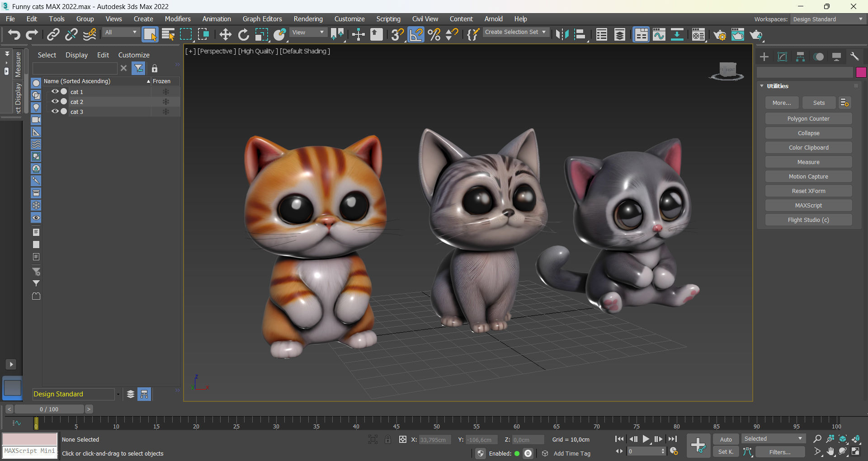Viewport: 868px width, 461px height.
Task: Open the Graph Editors menu
Action: click(262, 19)
